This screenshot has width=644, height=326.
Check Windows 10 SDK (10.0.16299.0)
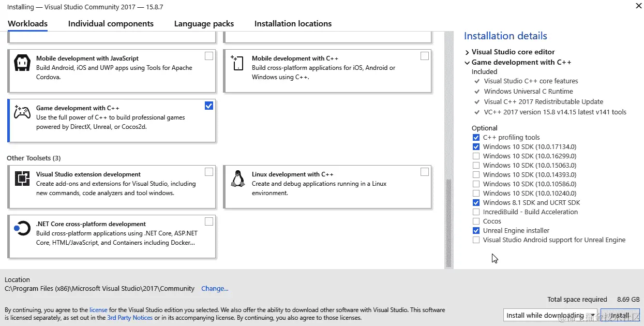click(x=476, y=156)
